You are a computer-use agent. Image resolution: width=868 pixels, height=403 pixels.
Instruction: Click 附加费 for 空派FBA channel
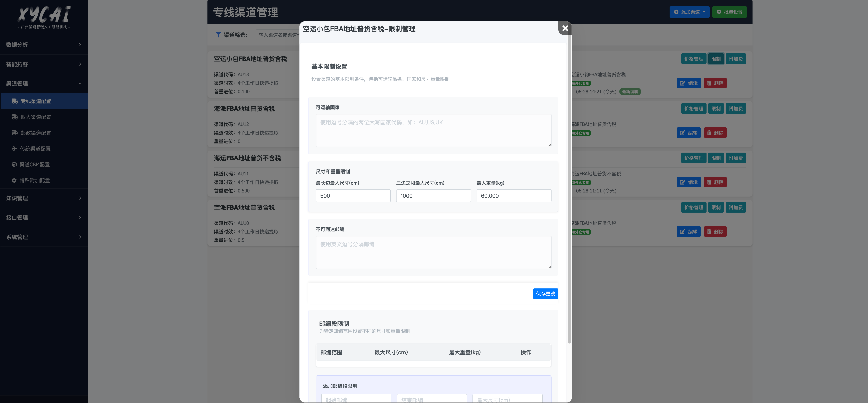pos(736,207)
